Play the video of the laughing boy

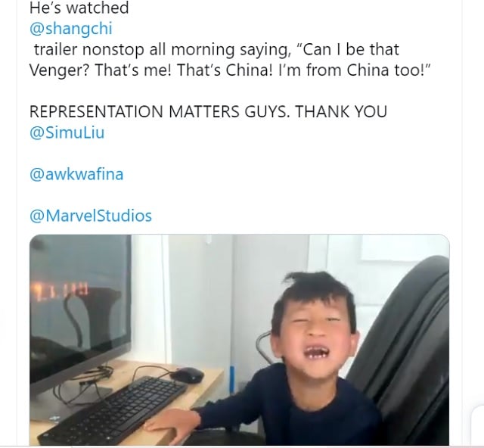(240, 340)
